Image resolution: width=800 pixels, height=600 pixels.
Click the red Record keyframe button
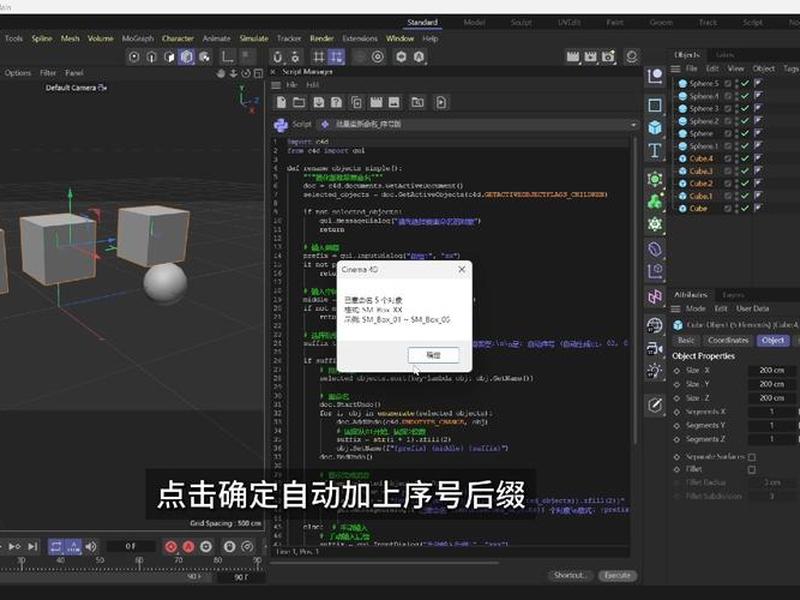click(x=171, y=547)
